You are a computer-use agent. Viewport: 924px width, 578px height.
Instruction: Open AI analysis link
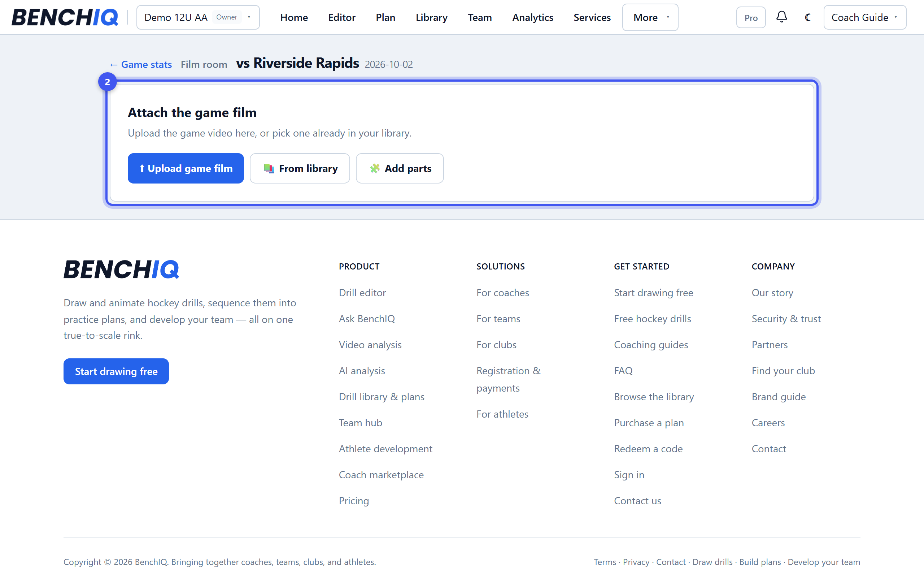pyautogui.click(x=362, y=370)
